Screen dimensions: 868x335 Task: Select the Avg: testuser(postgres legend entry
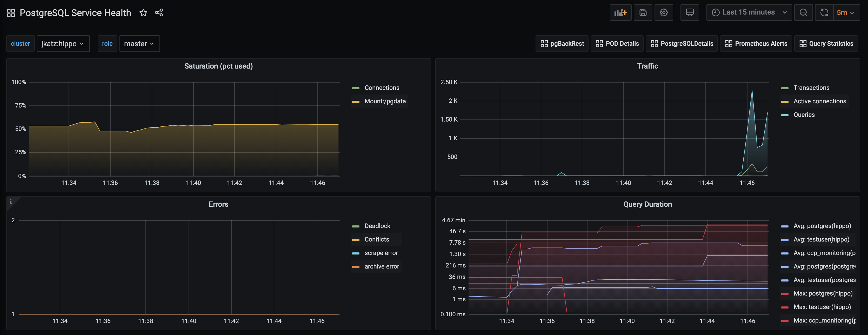tap(824, 280)
